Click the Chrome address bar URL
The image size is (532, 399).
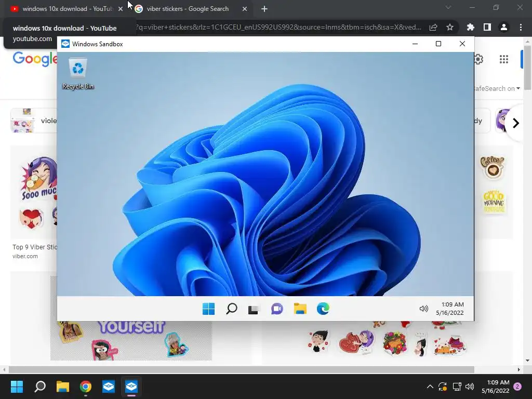coord(278,27)
